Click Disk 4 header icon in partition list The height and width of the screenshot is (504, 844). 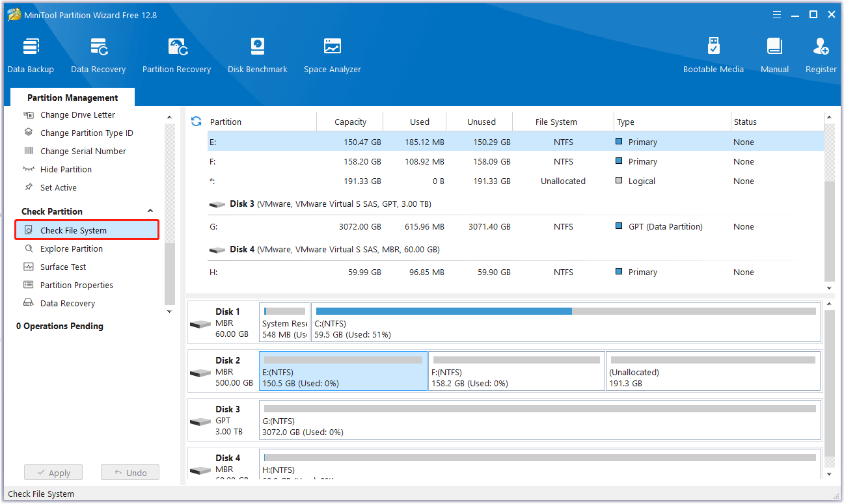[217, 250]
